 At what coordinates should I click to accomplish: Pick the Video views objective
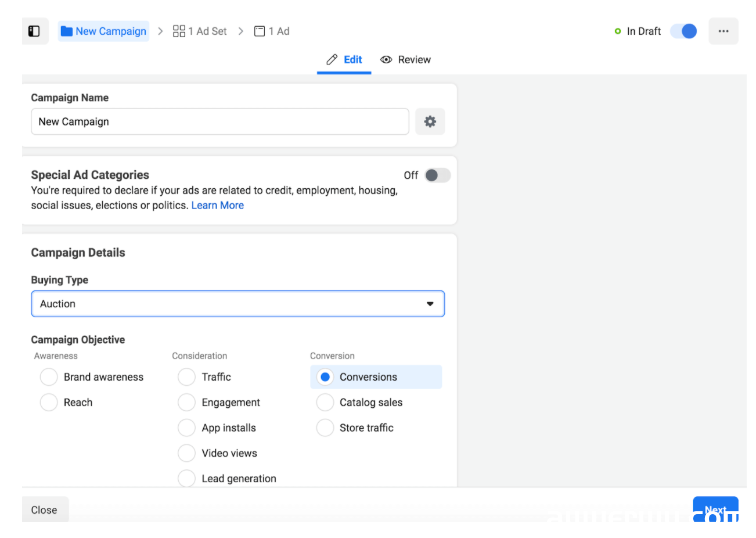(x=186, y=453)
